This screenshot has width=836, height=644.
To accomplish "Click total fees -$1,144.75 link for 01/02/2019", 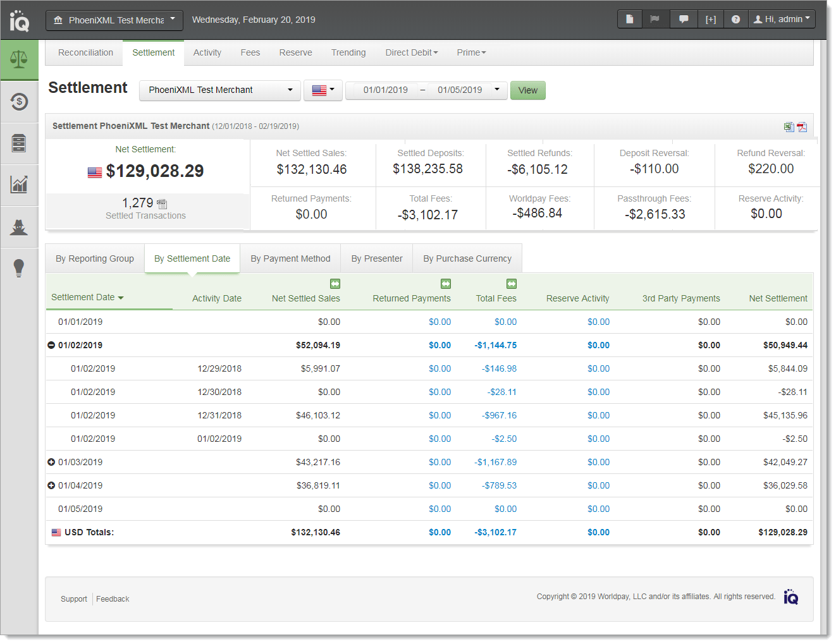I will [x=496, y=345].
